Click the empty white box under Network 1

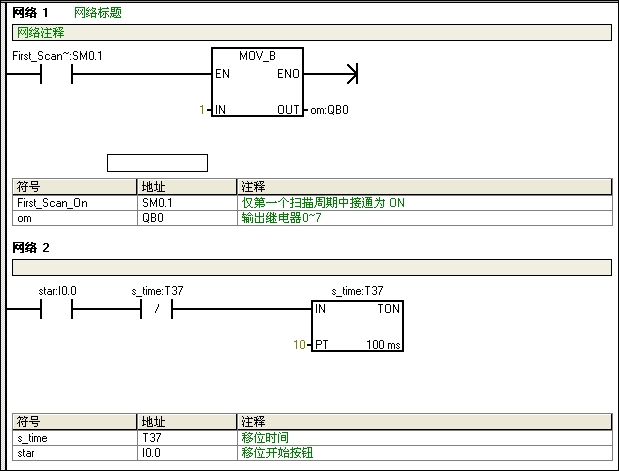click(x=157, y=162)
